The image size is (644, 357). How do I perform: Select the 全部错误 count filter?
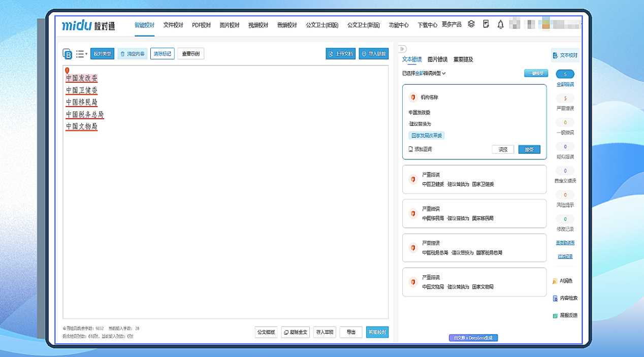tap(565, 75)
